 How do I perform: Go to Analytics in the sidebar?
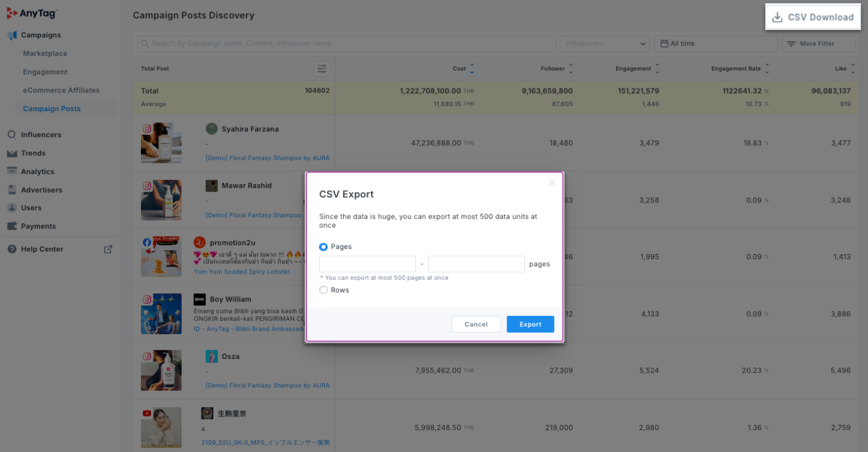tap(37, 172)
